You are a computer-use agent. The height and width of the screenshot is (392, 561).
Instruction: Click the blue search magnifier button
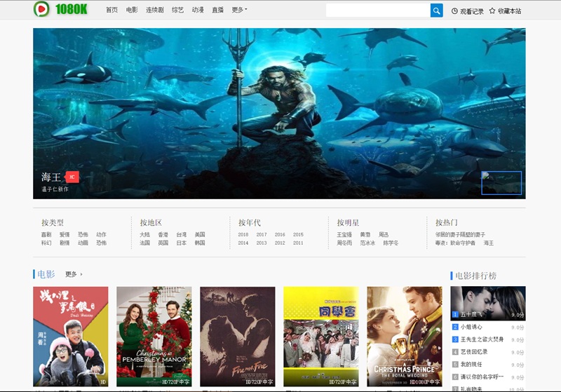pos(436,11)
